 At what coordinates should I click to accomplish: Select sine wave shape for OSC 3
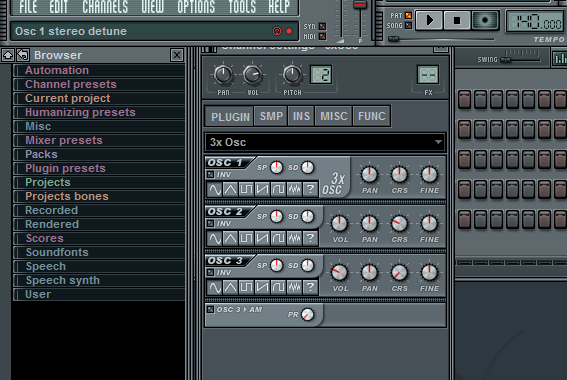pyautogui.click(x=215, y=287)
